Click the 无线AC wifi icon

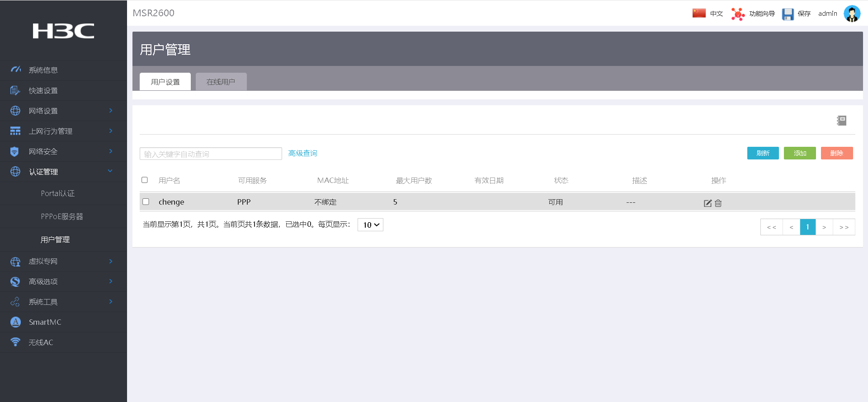point(15,342)
